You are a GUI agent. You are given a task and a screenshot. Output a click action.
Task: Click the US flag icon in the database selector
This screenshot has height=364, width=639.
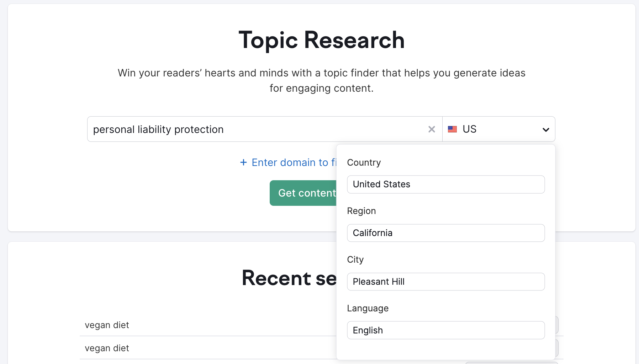coord(452,129)
